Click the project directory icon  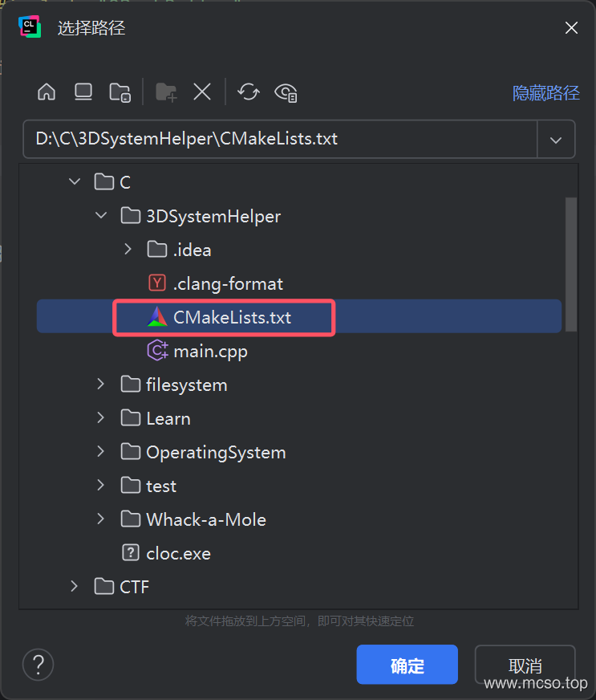120,92
